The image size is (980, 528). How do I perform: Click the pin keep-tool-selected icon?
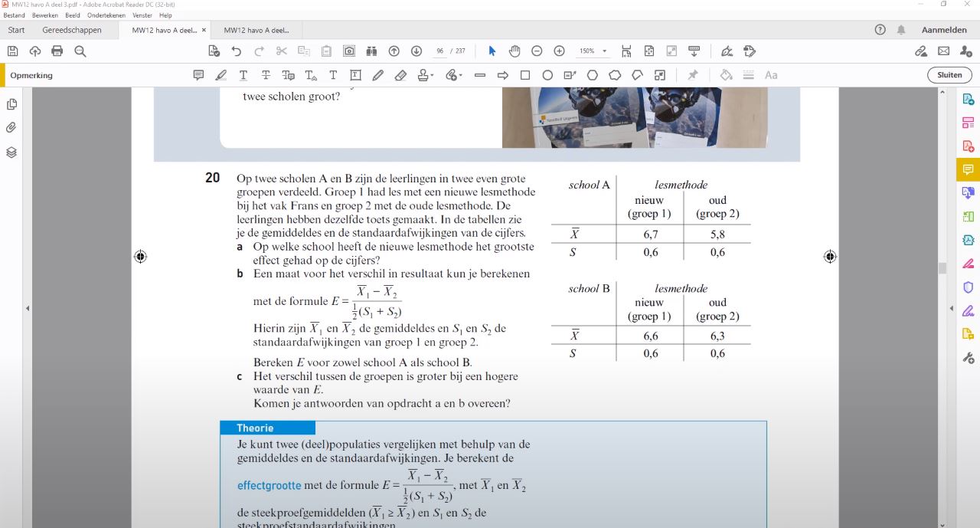click(x=693, y=75)
